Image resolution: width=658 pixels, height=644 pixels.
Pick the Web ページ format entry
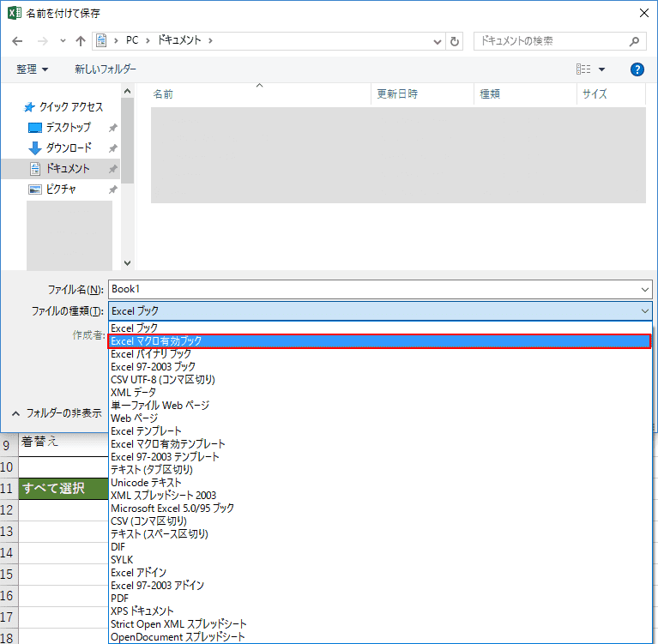[380, 418]
